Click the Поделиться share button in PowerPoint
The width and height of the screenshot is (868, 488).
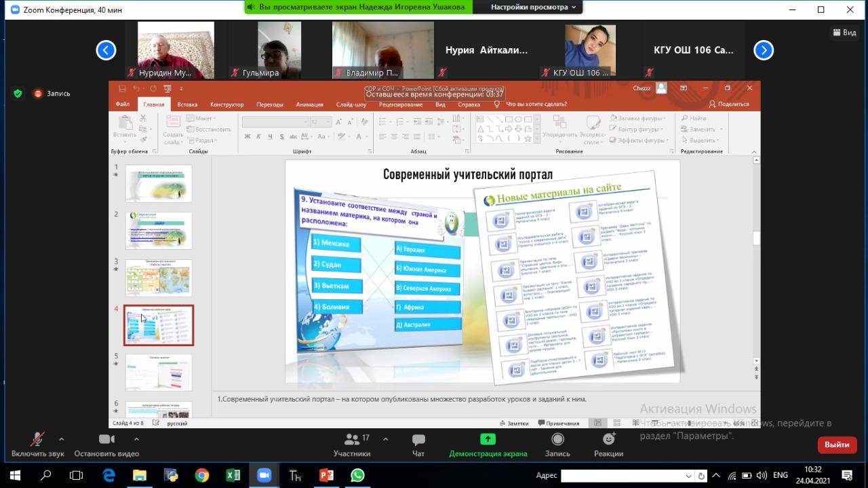click(729, 104)
